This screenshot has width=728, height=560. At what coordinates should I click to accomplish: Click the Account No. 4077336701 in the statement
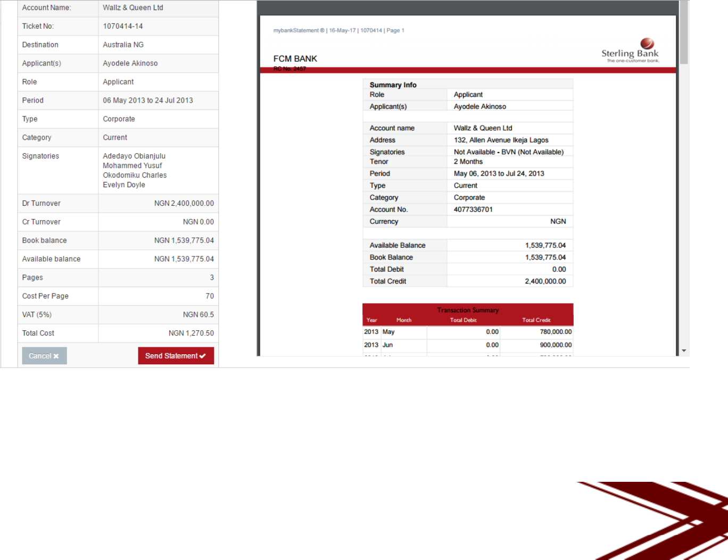473,210
